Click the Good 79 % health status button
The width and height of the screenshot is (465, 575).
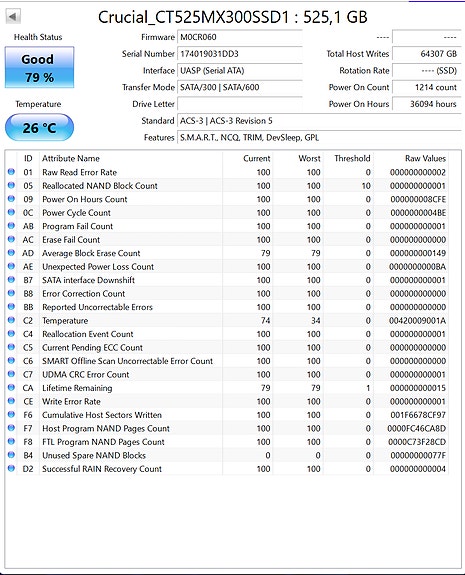39,67
